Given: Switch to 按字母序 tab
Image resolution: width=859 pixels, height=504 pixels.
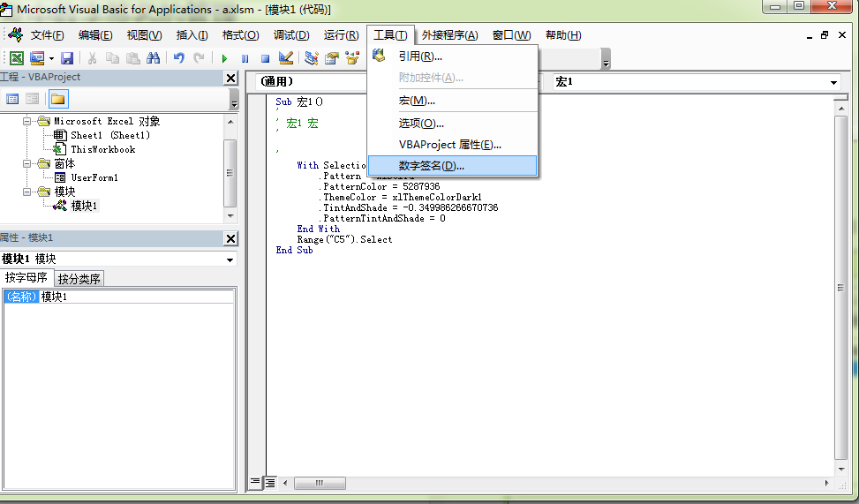Looking at the screenshot, I should [x=26, y=278].
